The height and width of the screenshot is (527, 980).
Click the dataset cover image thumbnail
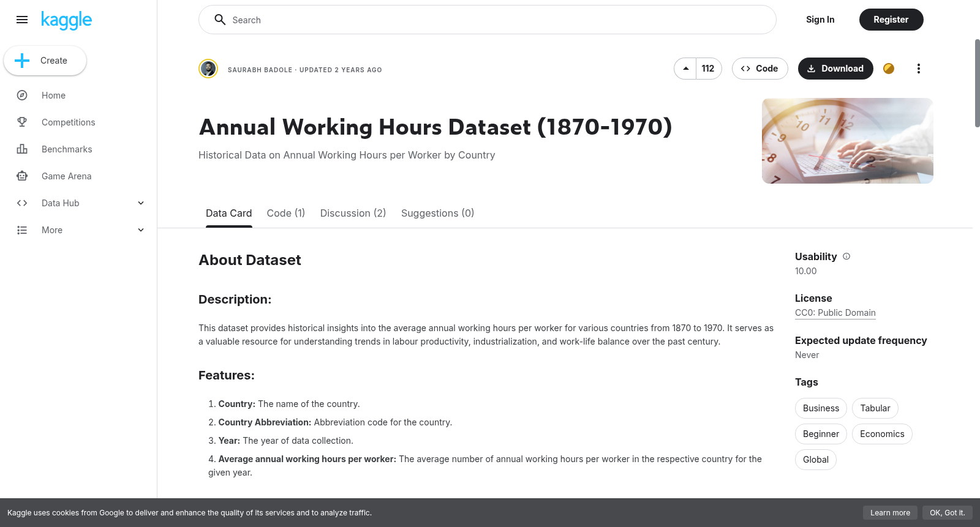coord(848,141)
